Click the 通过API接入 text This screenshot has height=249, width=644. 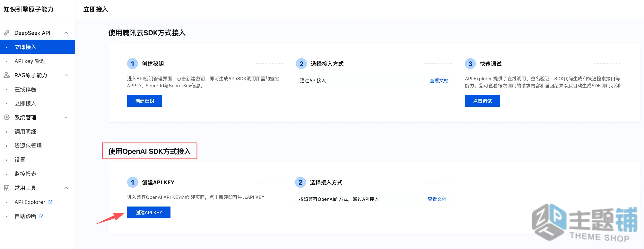(313, 81)
